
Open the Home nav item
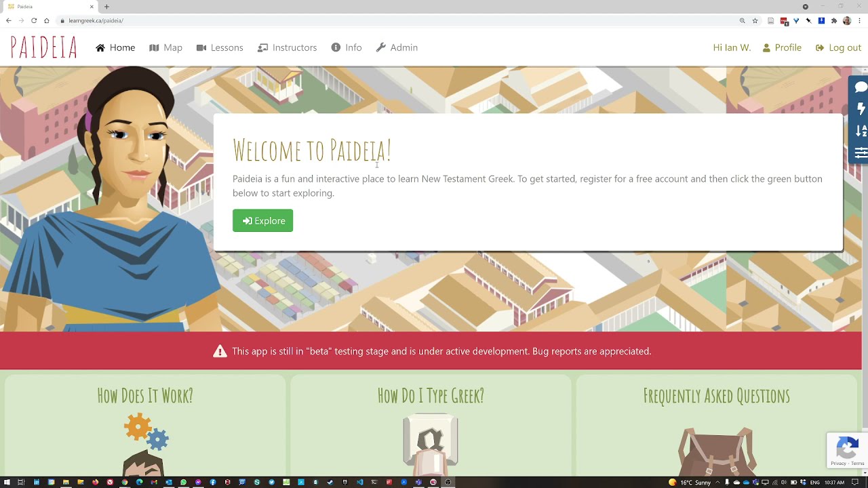click(x=115, y=47)
